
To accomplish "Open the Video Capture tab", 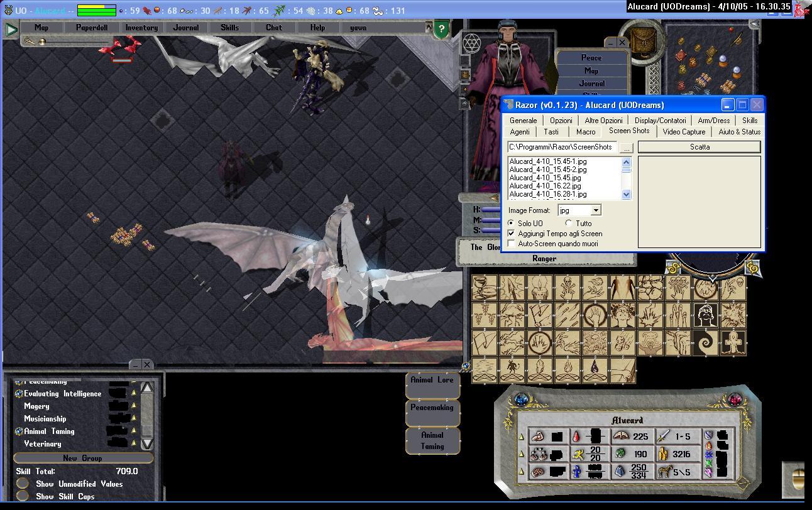I will tap(684, 132).
